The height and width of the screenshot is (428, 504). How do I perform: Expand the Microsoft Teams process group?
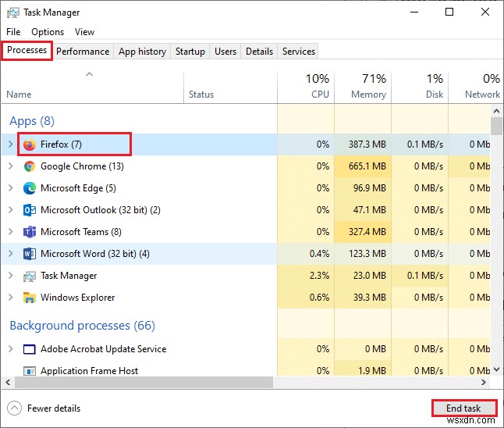coord(11,232)
